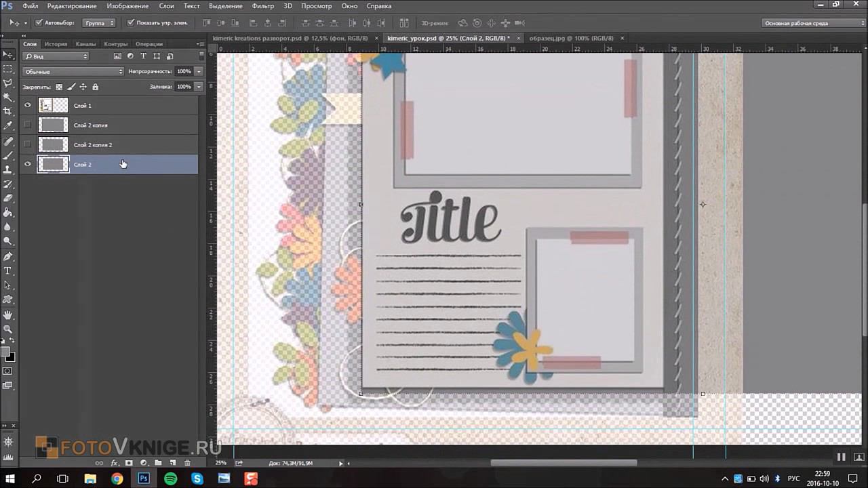Select the Paint Bucket tool
868x488 pixels.
(x=8, y=213)
